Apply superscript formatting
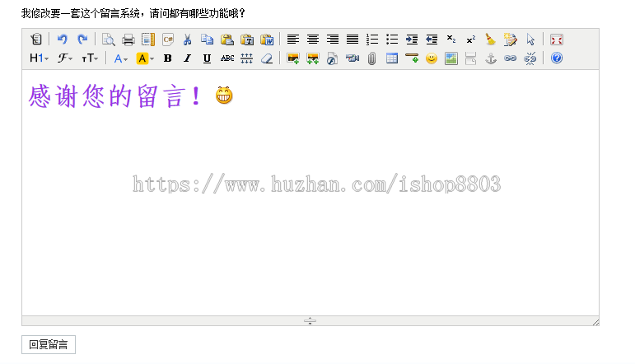The width and height of the screenshot is (635, 364). coord(471,40)
